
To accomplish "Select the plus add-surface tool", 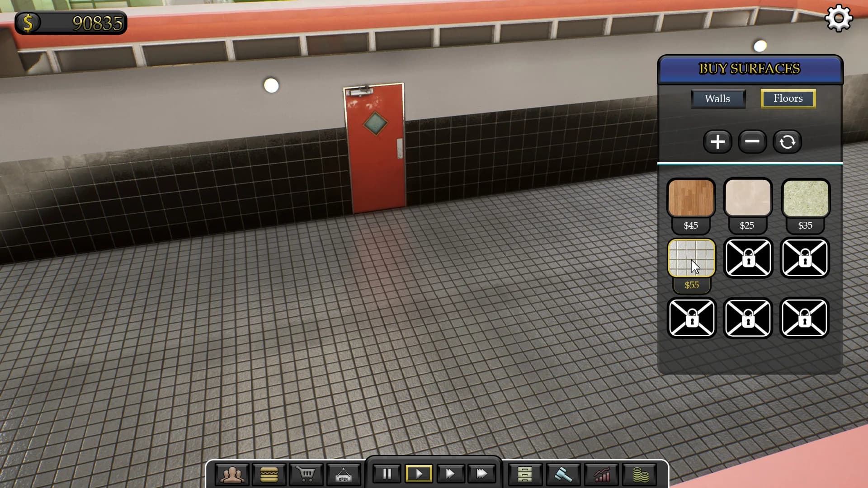I will tap(717, 142).
